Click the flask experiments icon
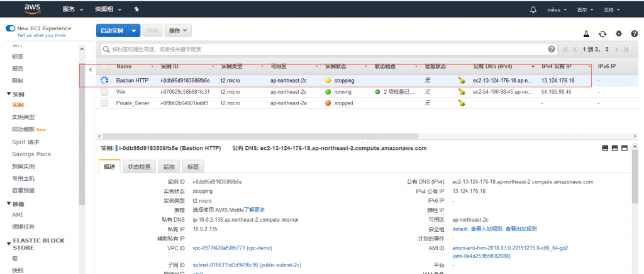Image resolution: width=644 pixels, height=274 pixels. click(x=587, y=34)
